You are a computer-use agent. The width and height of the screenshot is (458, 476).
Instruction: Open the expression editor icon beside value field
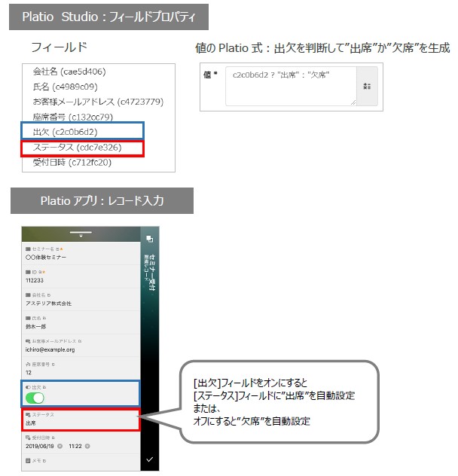pyautogui.click(x=367, y=86)
